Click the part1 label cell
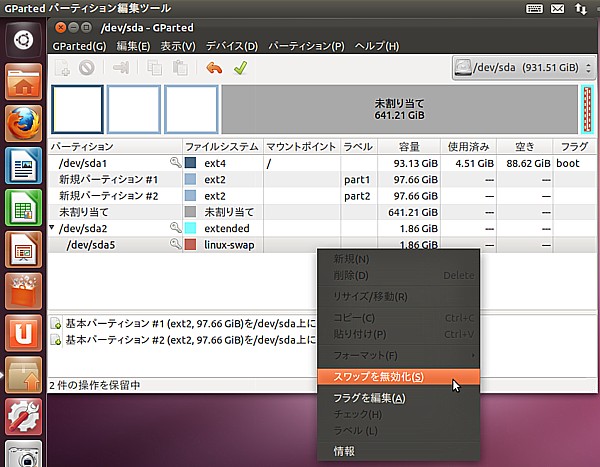 358,180
